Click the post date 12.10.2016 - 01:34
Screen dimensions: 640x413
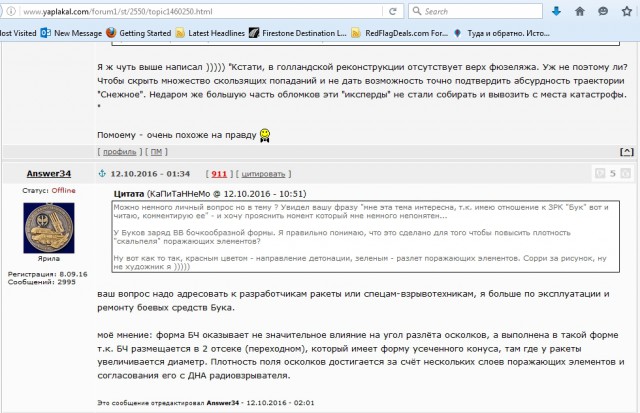tap(150, 174)
